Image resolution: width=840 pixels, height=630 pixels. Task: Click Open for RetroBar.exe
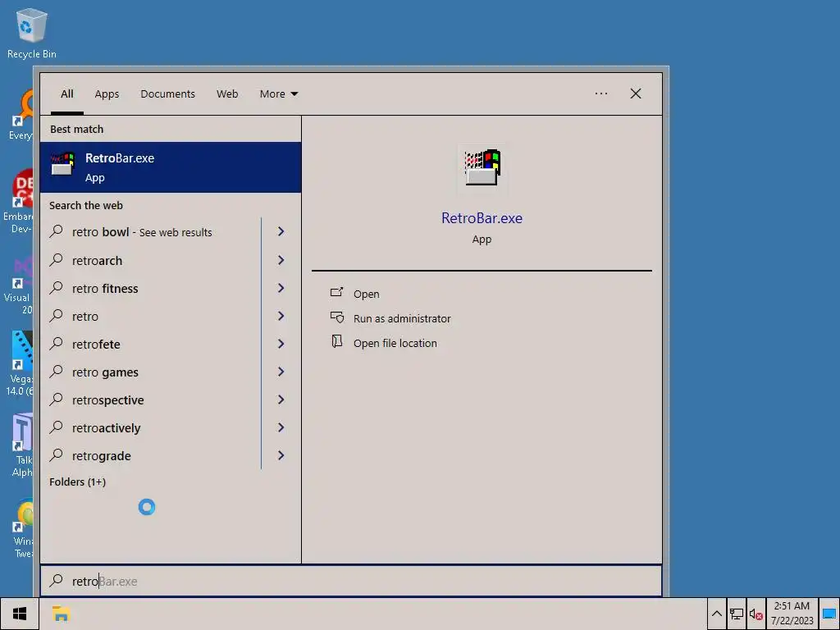366,294
